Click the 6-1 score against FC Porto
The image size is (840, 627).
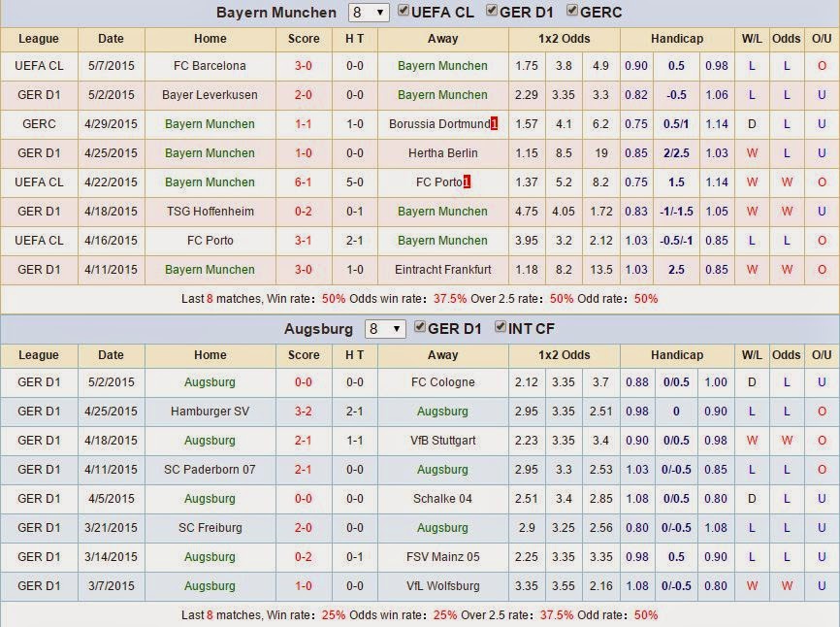click(x=304, y=182)
